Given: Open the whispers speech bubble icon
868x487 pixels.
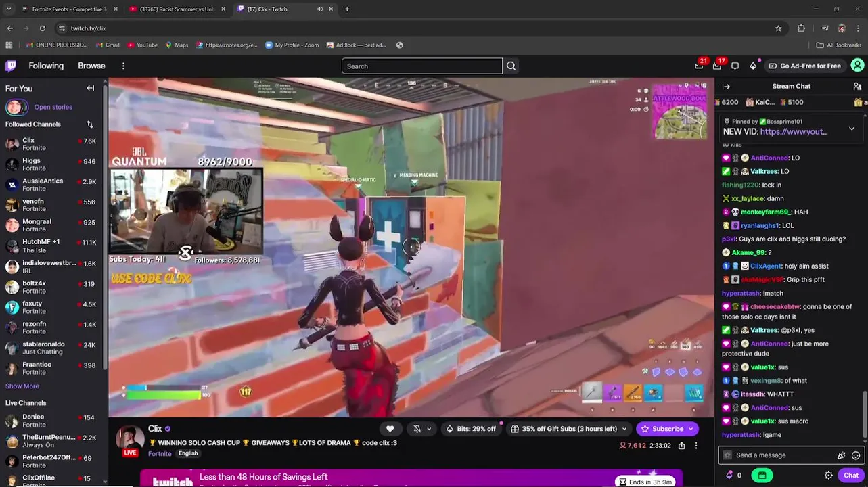Looking at the screenshot, I should 735,66.
